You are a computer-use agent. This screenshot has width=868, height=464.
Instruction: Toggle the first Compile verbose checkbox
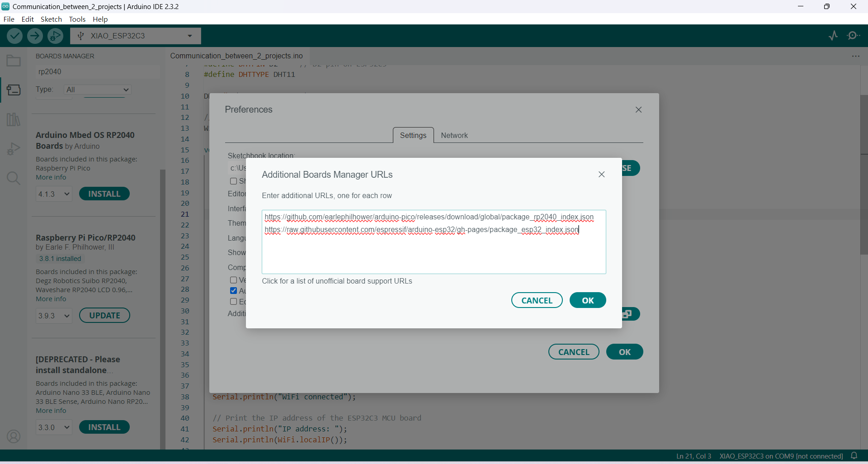click(x=233, y=280)
